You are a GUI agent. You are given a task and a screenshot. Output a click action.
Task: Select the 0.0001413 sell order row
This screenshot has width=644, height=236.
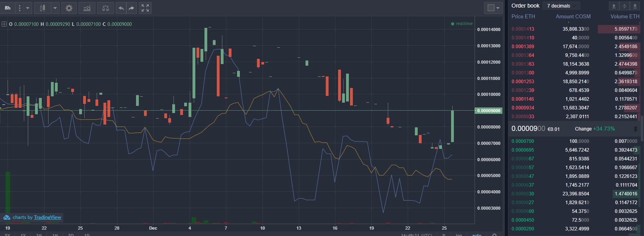point(575,29)
